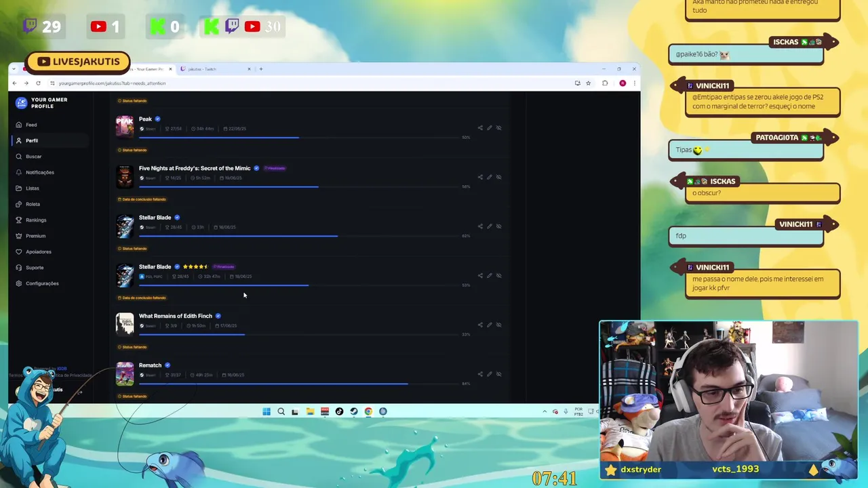This screenshot has height=488, width=868.
Task: Open the browser profile avatar
Action: click(623, 83)
